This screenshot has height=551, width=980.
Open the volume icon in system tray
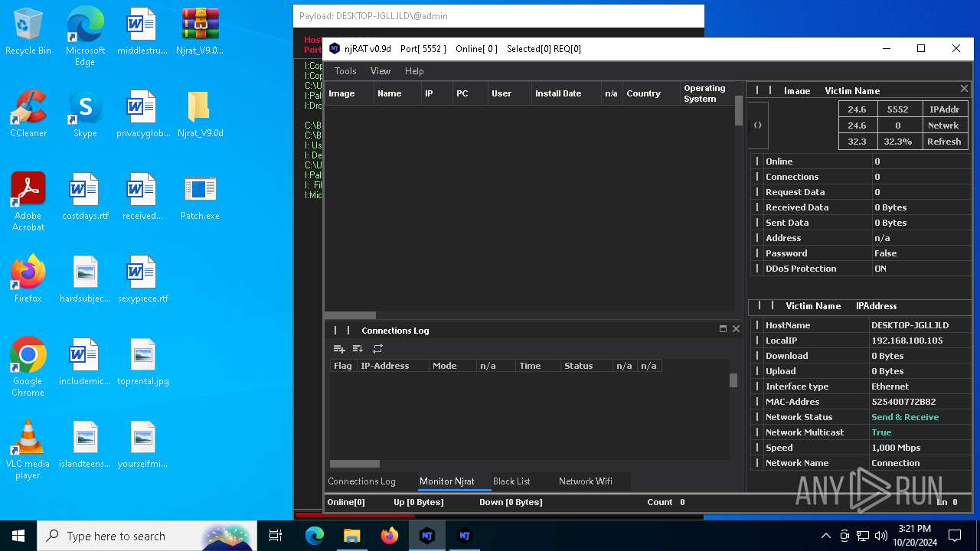coord(881,536)
